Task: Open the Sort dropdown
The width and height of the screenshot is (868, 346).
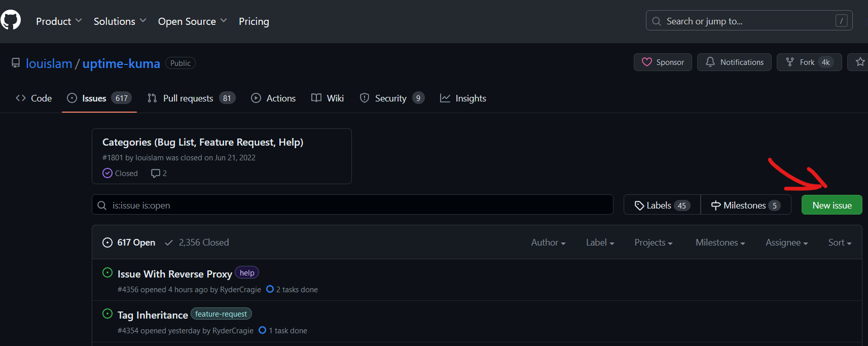Action: tap(840, 243)
